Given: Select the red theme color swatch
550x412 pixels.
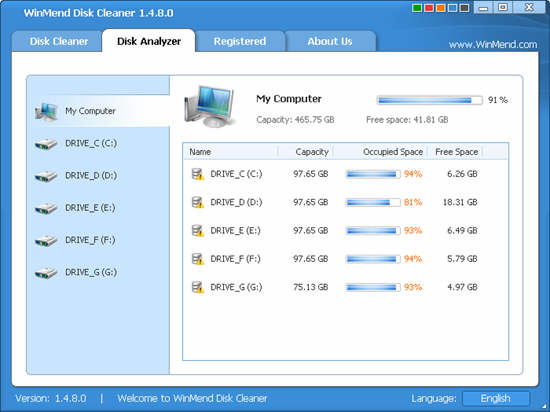Looking at the screenshot, I should pyautogui.click(x=429, y=8).
